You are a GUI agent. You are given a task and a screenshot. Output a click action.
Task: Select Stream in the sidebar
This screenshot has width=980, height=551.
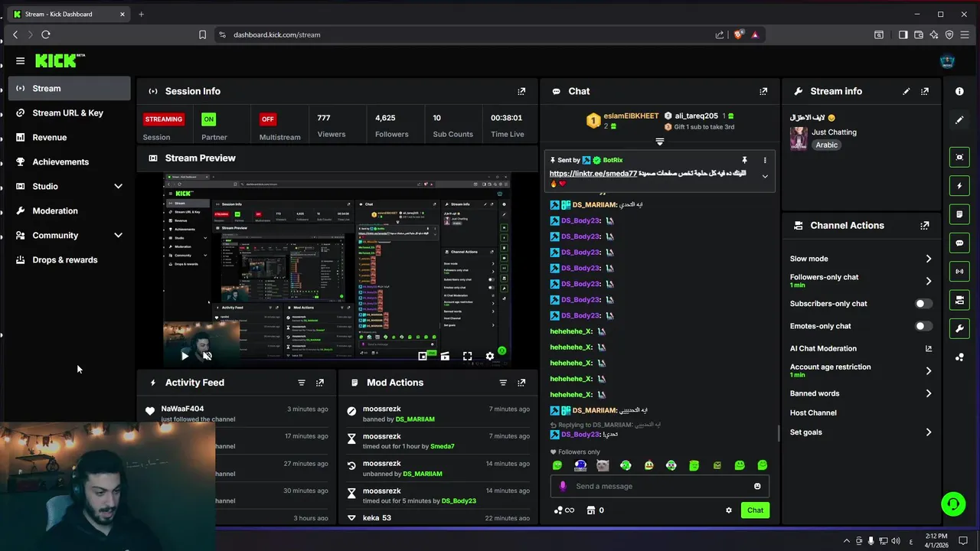point(70,89)
